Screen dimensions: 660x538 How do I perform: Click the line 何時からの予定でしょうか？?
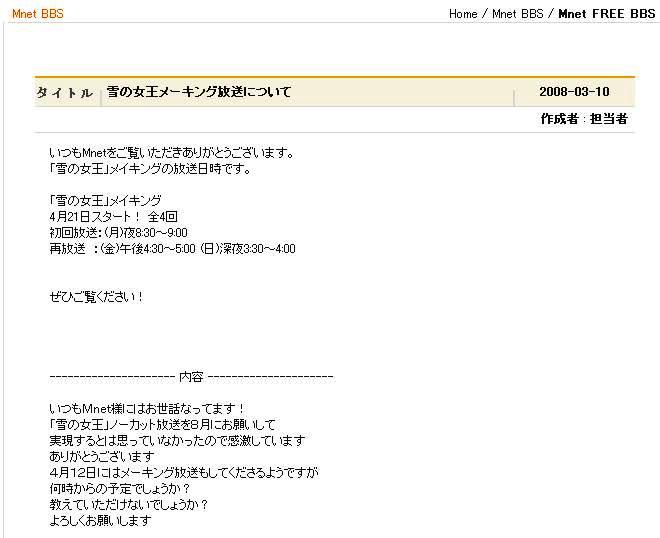[x=120, y=488]
